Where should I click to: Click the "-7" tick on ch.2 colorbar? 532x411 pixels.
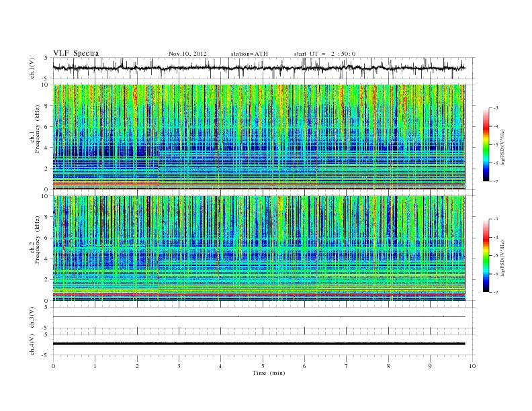pos(496,292)
